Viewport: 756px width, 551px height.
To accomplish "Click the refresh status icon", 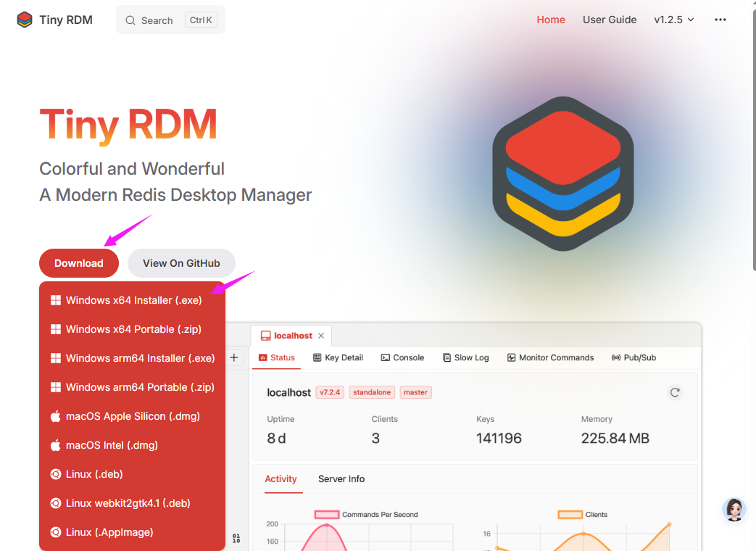I will [x=675, y=392].
